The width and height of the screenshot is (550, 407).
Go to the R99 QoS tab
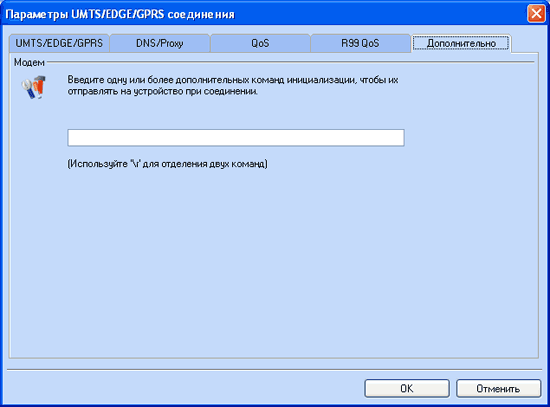pos(360,44)
